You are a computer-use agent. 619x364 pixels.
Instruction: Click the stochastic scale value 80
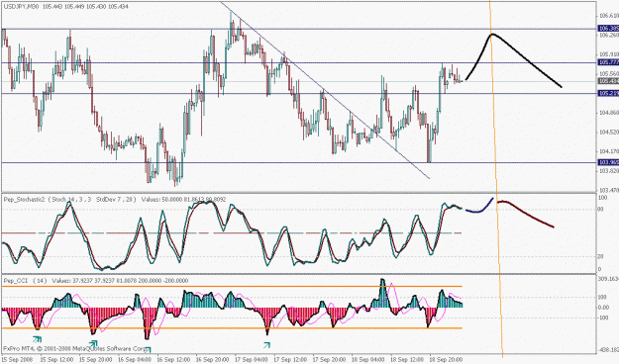601,210
